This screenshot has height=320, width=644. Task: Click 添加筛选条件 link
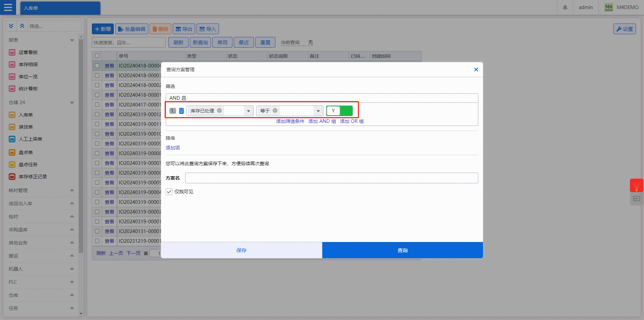coord(290,121)
